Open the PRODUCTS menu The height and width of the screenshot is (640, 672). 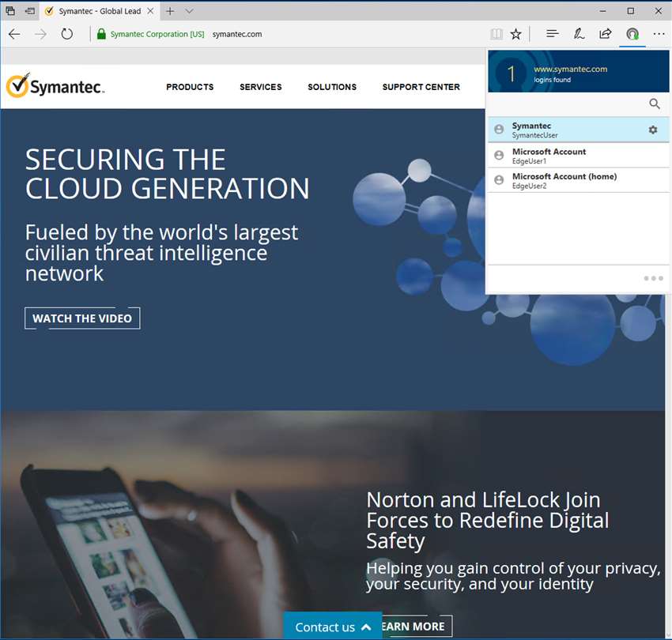(x=190, y=87)
